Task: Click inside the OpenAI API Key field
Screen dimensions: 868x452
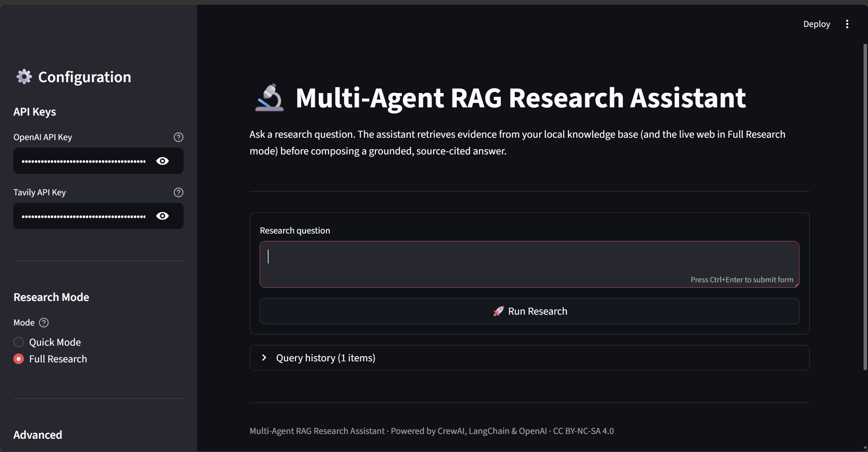Action: [x=84, y=161]
